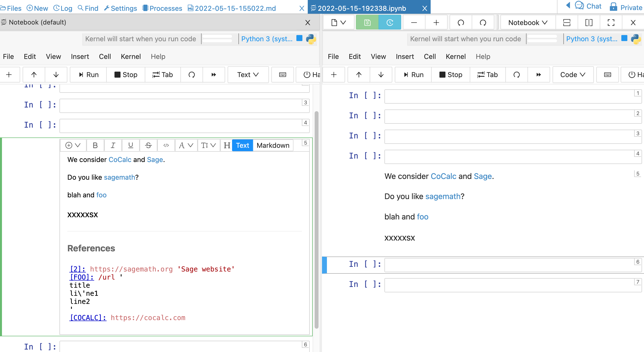
Task: Switch the cell editor to Markdown mode
Action: (x=273, y=145)
